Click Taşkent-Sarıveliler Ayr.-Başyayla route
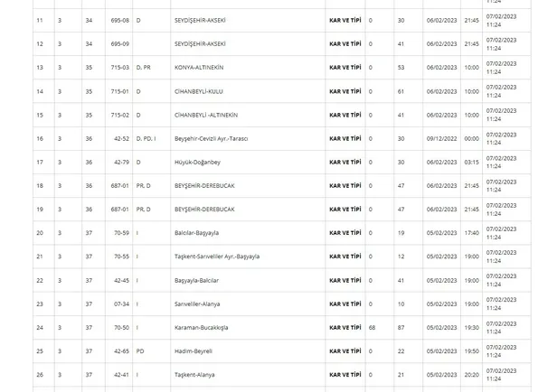The image size is (557, 392). point(216,257)
